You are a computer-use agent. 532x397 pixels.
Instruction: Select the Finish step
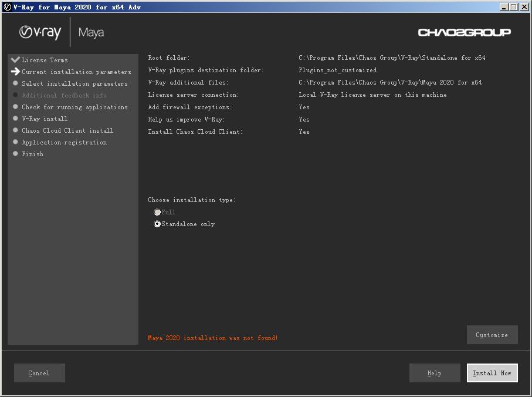[x=33, y=154]
